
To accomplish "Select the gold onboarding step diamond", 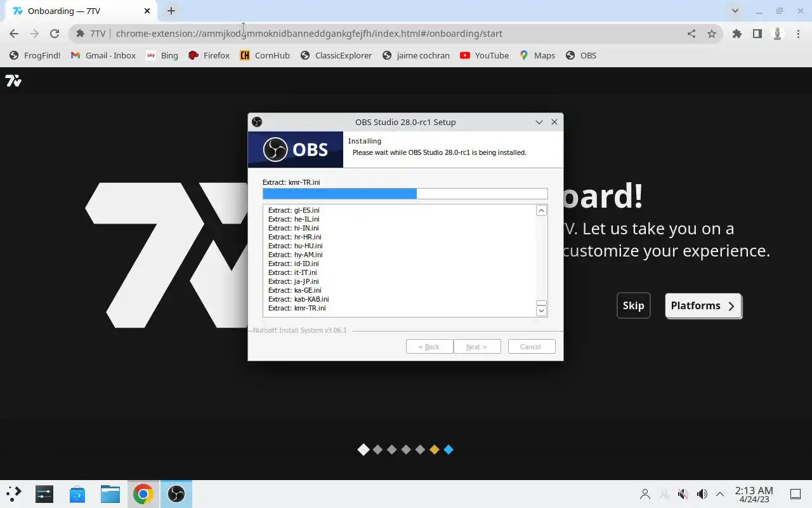I will pyautogui.click(x=435, y=450).
